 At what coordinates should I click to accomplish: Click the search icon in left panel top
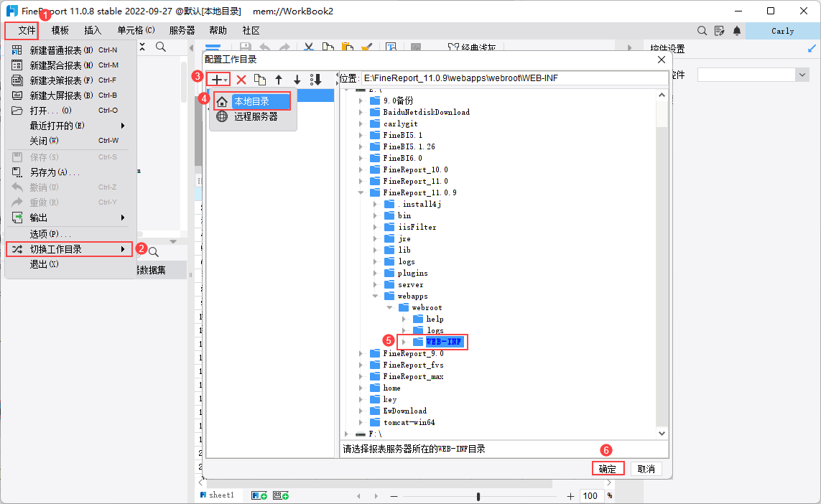[x=161, y=47]
